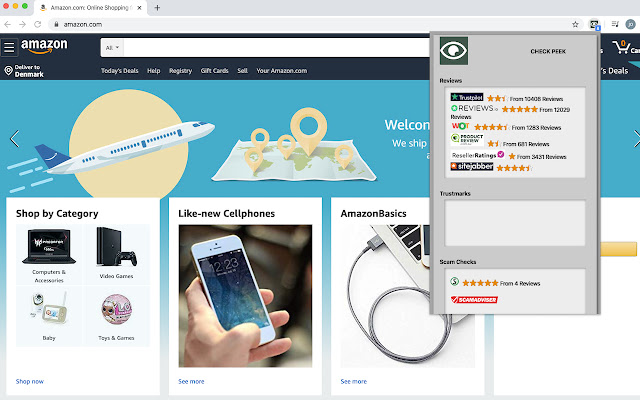Screen dimensions: 640x400
Task: Close the Amazon.com browser tab
Action: coord(140,7)
